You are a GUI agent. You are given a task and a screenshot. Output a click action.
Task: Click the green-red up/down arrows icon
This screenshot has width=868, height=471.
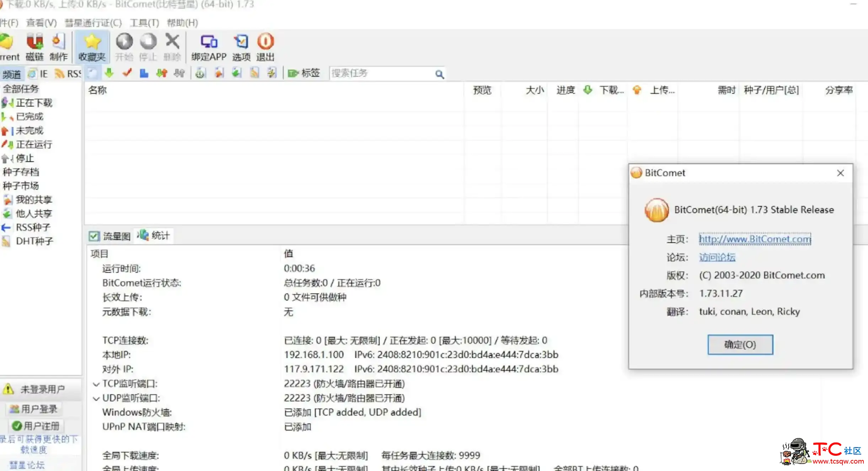[x=162, y=73]
